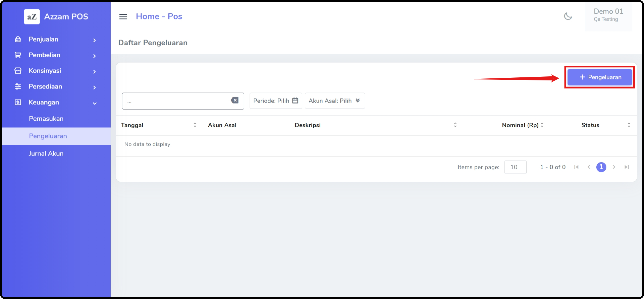The height and width of the screenshot is (299, 644).
Task: Open Pemasukan submenu item
Action: point(46,119)
